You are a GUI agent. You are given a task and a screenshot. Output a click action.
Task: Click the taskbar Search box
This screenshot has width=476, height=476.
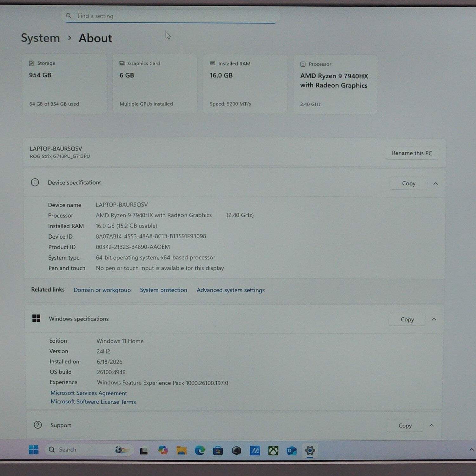pos(88,450)
